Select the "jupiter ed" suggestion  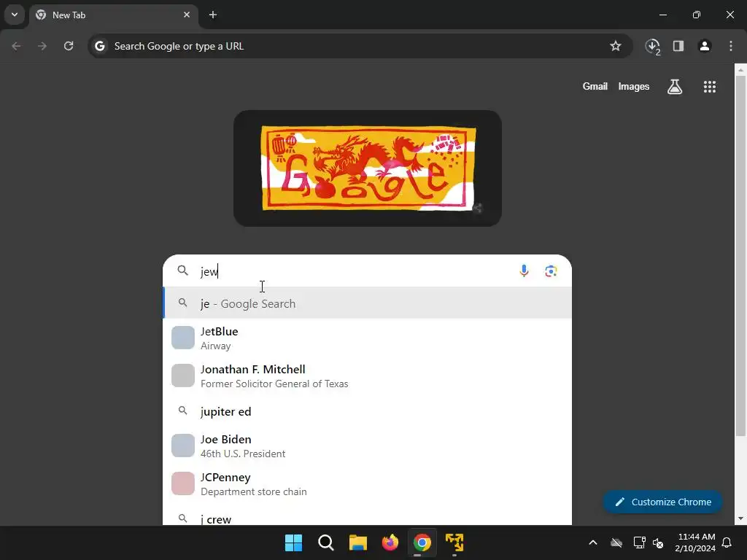click(x=368, y=411)
